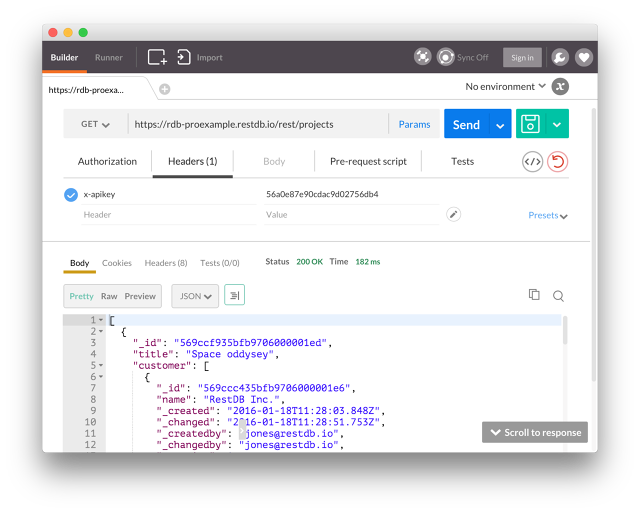Collapse JSON object at line 6
This screenshot has width=640, height=513.
click(101, 376)
